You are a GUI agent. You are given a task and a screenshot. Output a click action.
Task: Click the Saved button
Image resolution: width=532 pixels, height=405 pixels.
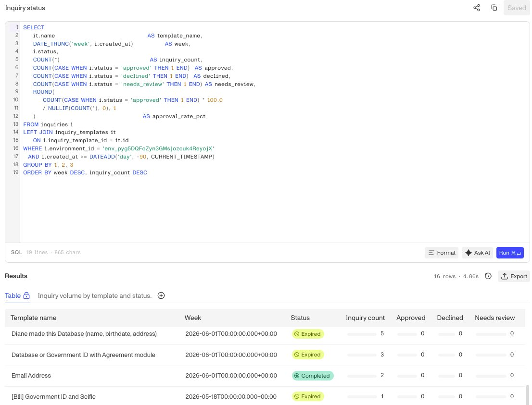pyautogui.click(x=517, y=8)
